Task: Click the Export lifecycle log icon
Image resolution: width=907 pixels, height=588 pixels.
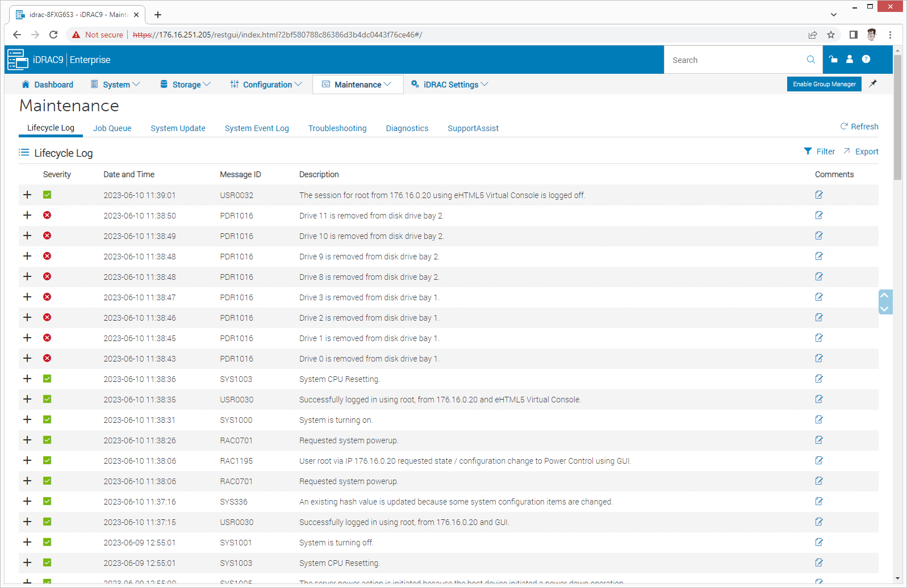Action: tap(847, 152)
